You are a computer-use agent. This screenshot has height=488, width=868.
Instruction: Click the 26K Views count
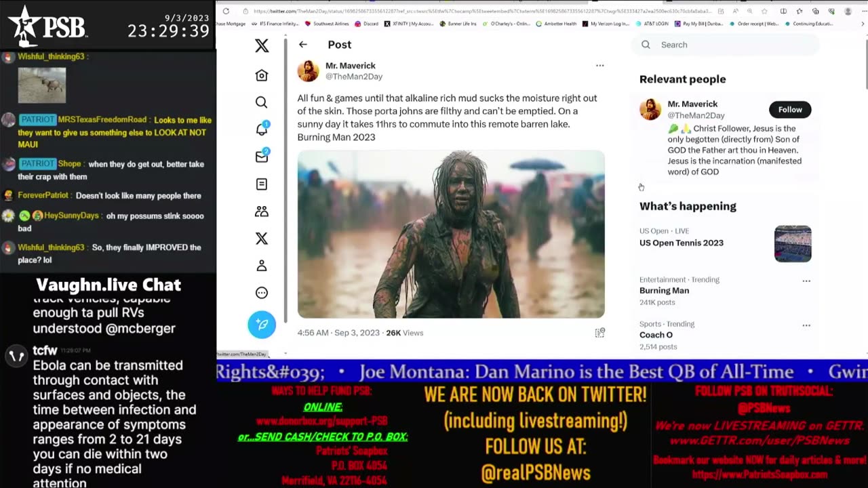(404, 333)
